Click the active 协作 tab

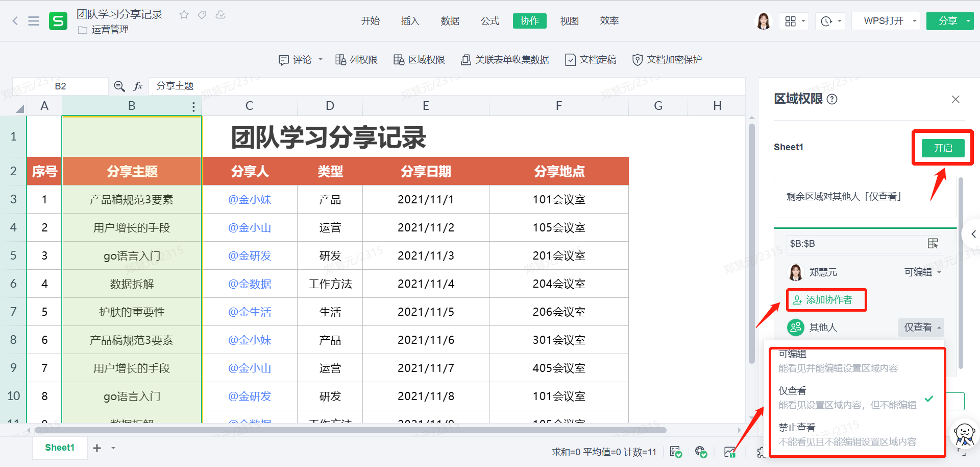(x=530, y=21)
